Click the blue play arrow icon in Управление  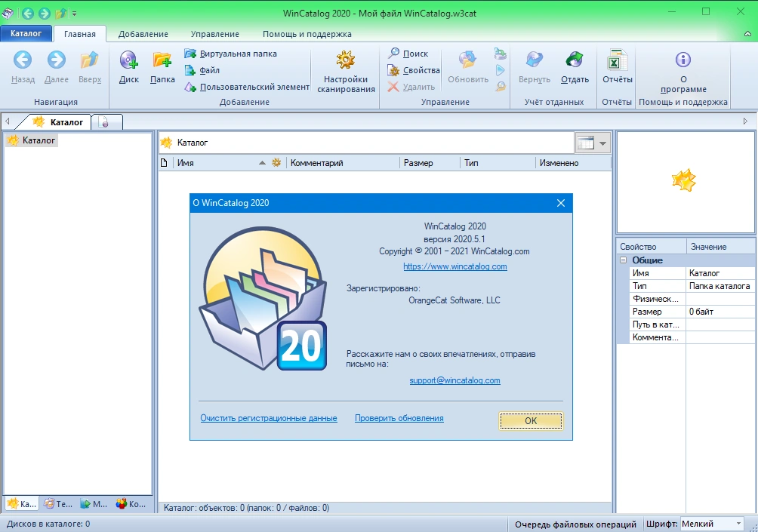501,70
